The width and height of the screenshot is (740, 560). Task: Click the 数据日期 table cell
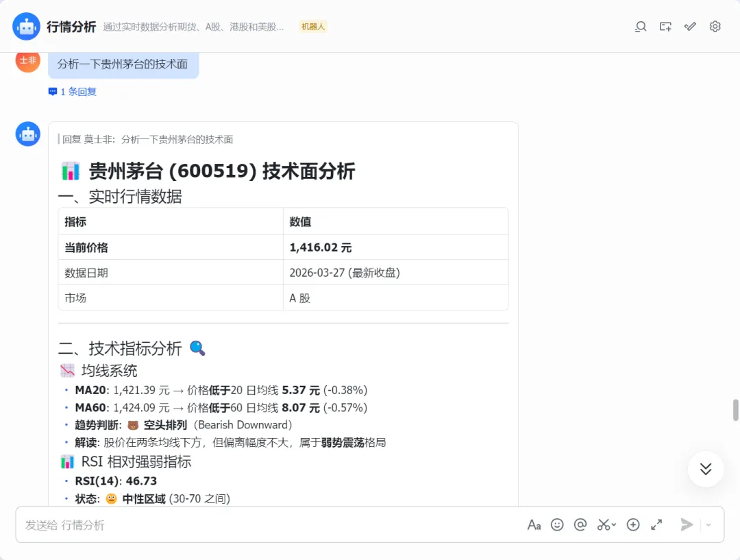point(171,272)
